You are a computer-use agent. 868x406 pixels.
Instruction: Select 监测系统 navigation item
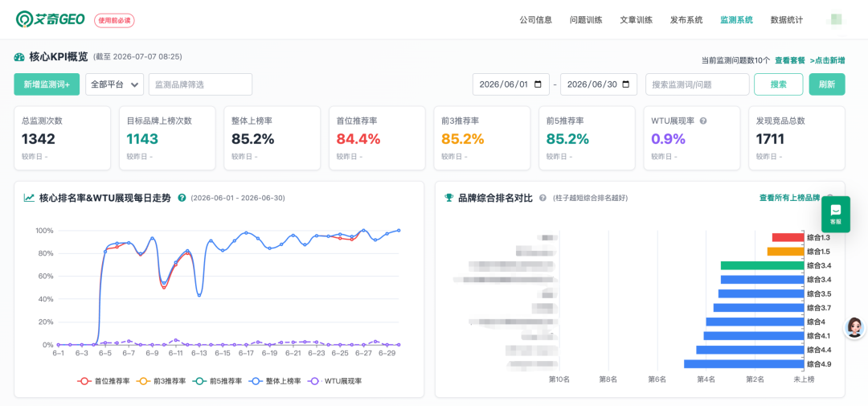click(x=736, y=20)
